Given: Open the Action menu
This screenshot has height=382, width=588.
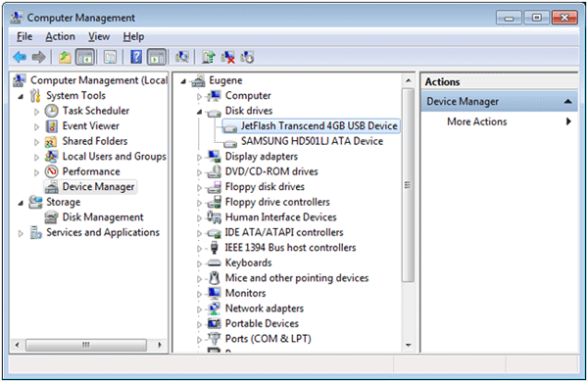Looking at the screenshot, I should 60,37.
